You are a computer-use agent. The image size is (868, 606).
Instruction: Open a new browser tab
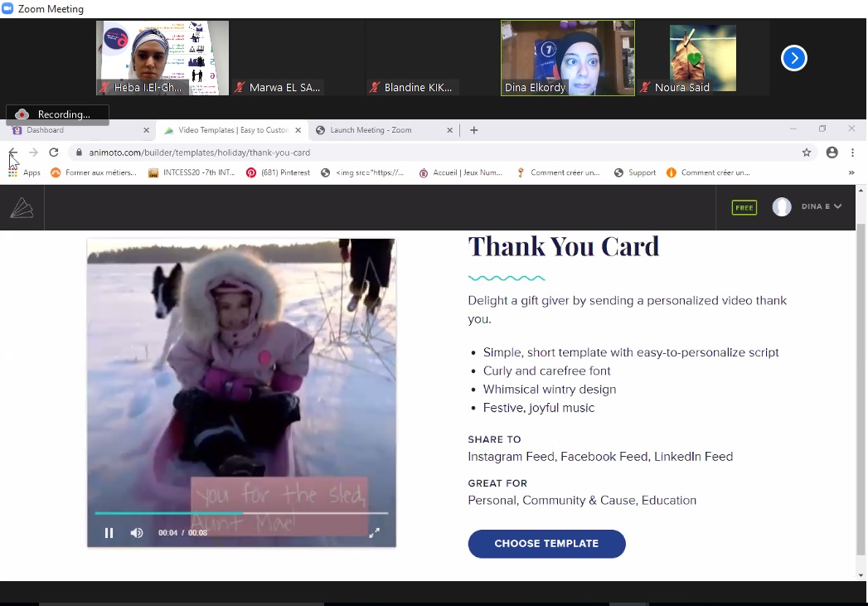coord(474,130)
